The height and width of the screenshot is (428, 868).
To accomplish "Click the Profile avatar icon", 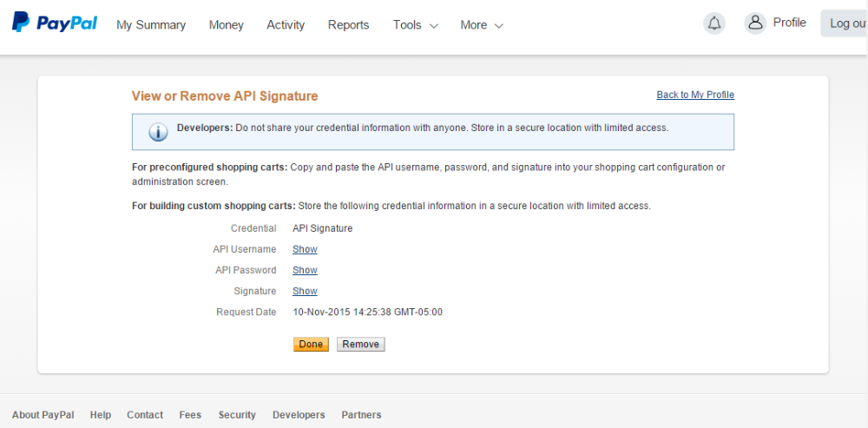I will pyautogui.click(x=754, y=23).
